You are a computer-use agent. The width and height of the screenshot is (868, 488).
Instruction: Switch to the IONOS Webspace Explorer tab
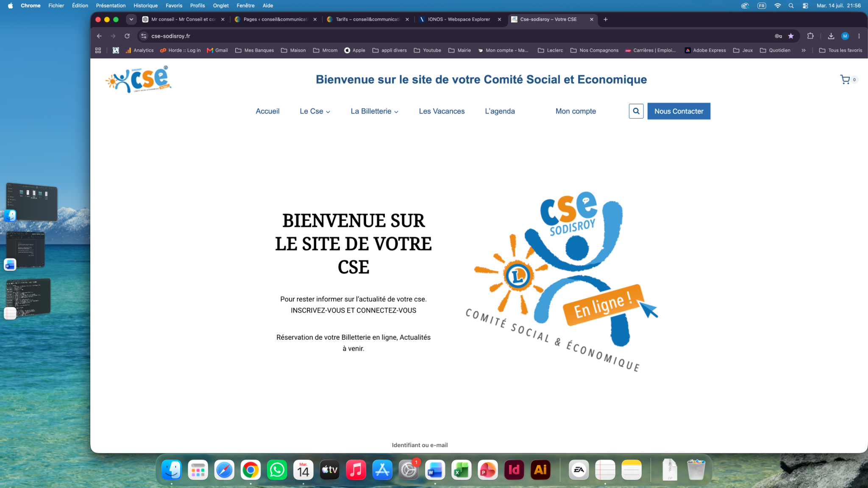[x=459, y=19]
